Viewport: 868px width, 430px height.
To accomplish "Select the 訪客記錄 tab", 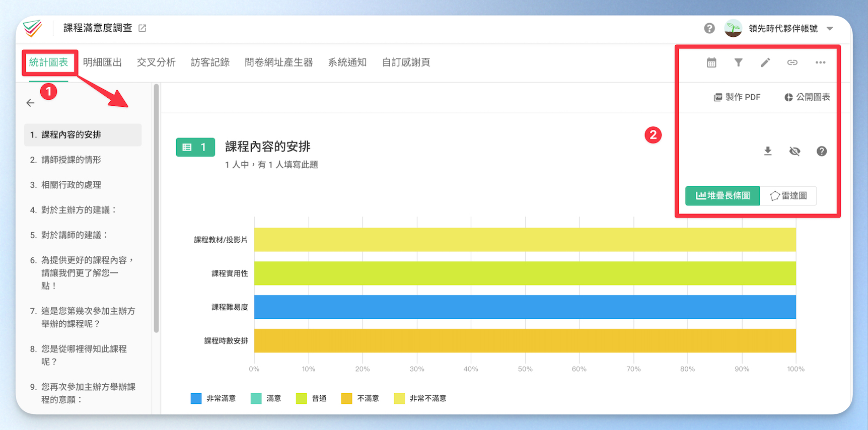I will point(210,62).
